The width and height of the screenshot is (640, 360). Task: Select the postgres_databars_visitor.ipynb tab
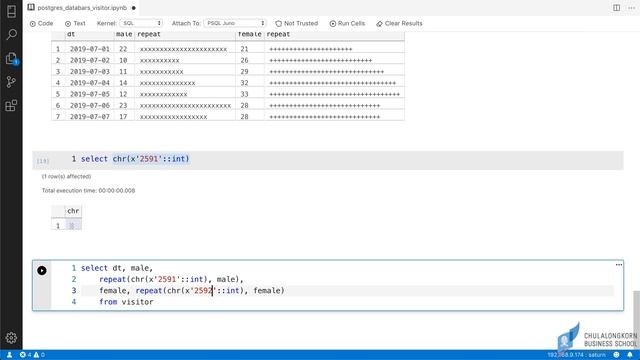tap(82, 8)
